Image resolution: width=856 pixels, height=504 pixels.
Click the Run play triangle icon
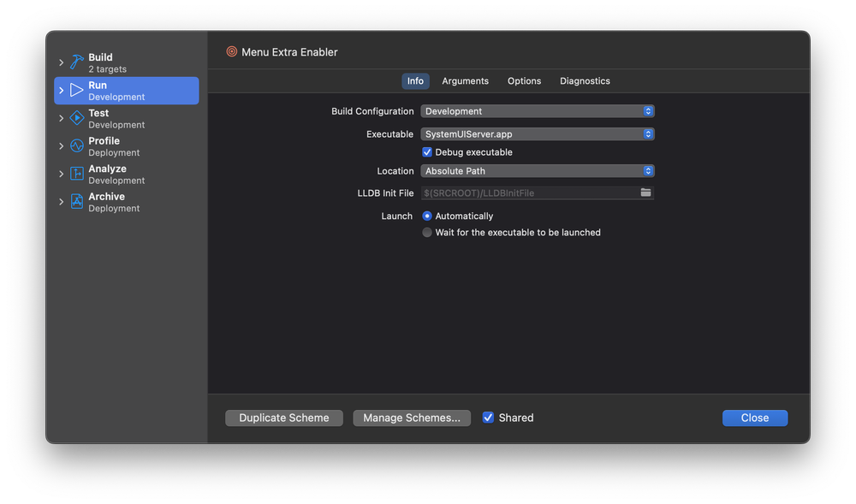pos(76,90)
